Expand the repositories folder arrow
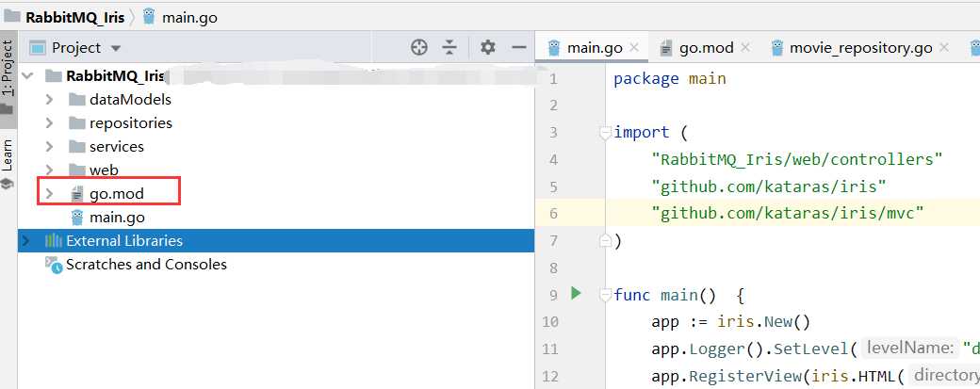 click(49, 122)
